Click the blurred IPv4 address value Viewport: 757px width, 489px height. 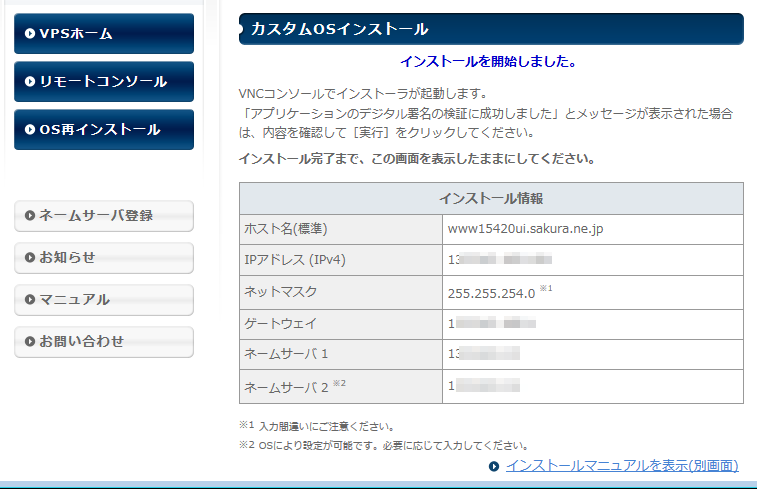pyautogui.click(x=500, y=260)
